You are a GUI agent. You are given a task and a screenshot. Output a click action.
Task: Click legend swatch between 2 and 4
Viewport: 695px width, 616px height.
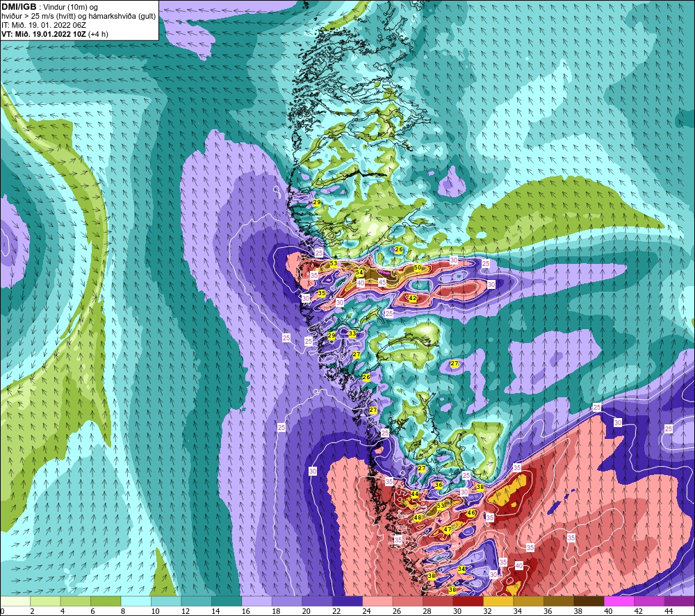[x=45, y=601]
